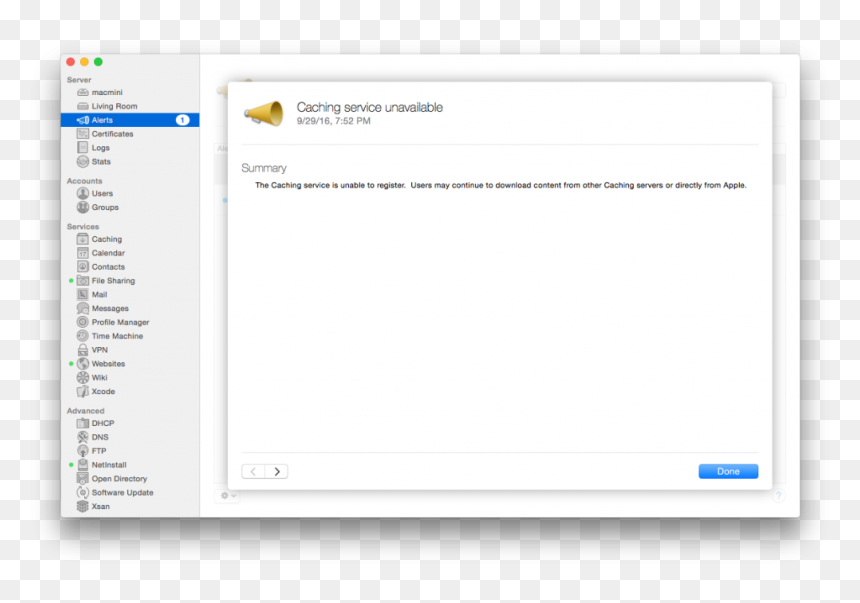The image size is (860, 603).
Task: Open the DNS service icon
Action: coord(83,437)
